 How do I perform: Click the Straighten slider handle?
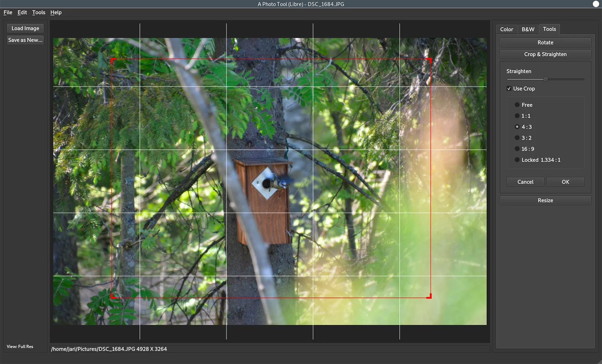tap(546, 79)
